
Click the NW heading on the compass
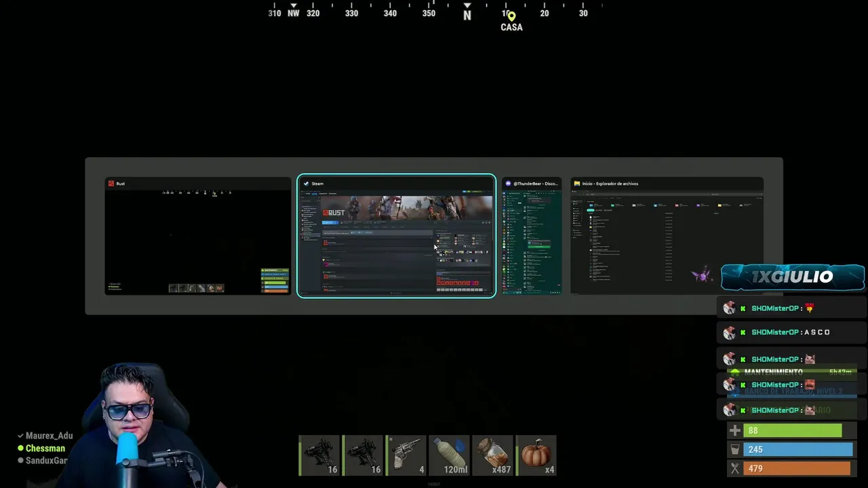(x=294, y=13)
